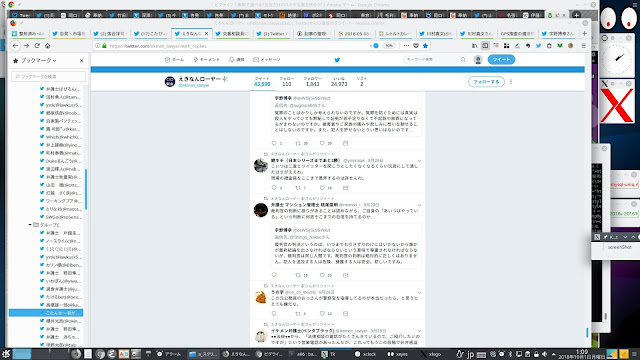
Task: Open the Pocket save icon in address bar
Action: 416,46
